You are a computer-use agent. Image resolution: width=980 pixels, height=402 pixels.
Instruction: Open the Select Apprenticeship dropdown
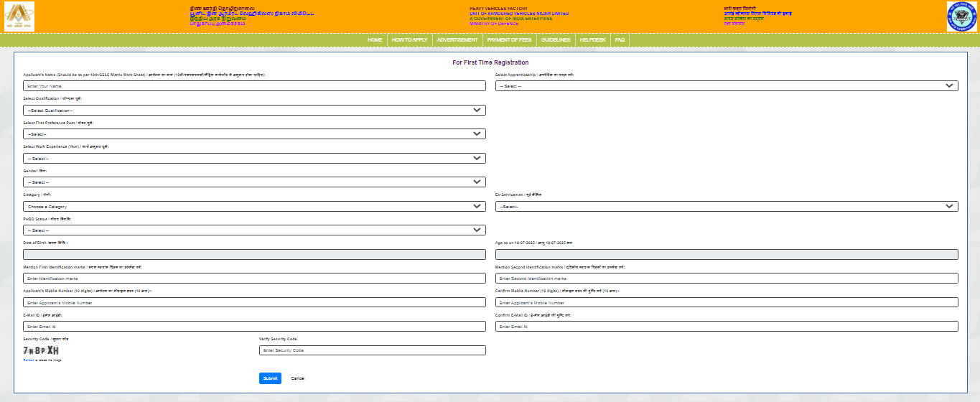click(x=727, y=86)
